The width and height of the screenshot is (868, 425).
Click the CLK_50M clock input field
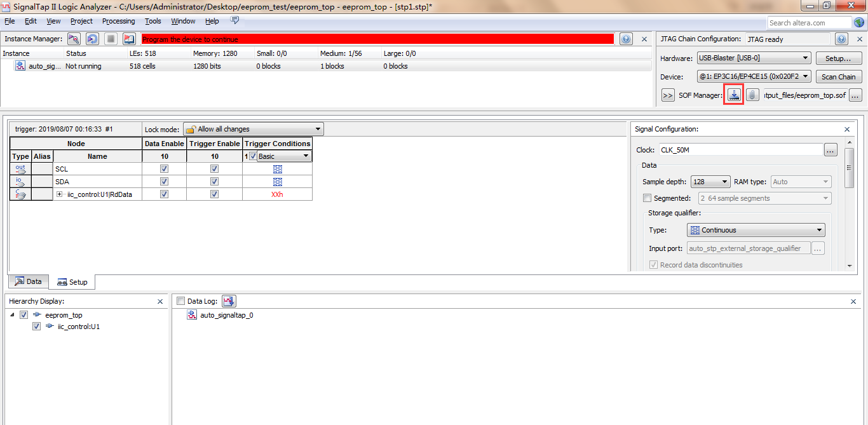[740, 150]
